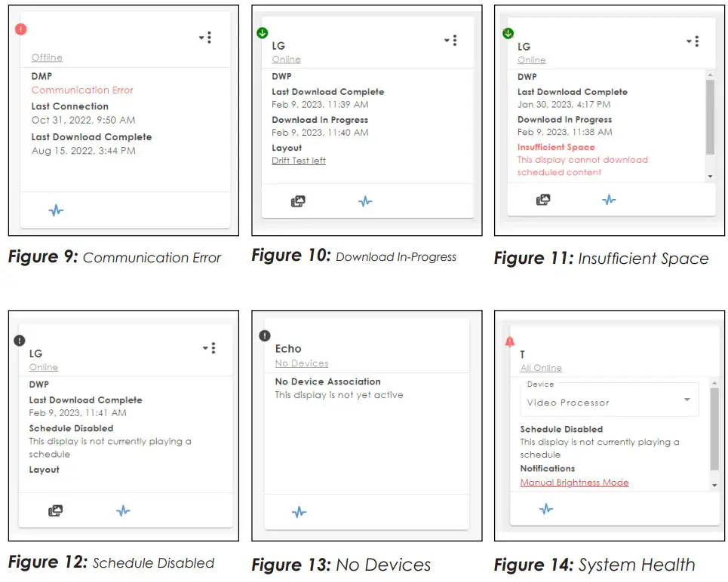The width and height of the screenshot is (728, 582).
Task: Click the No Devices link under Echo
Action: [x=301, y=363]
